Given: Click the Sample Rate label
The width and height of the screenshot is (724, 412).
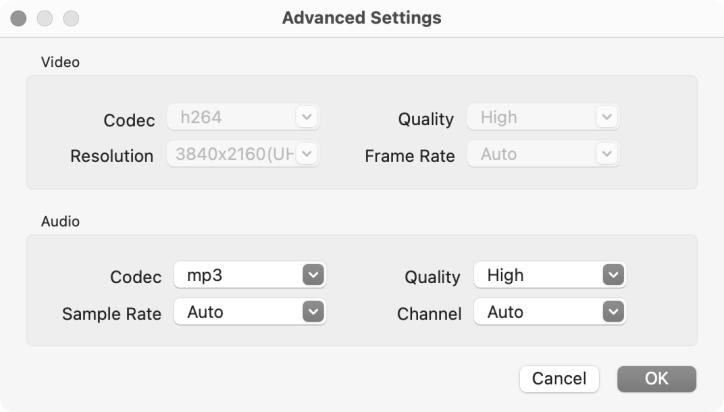Looking at the screenshot, I should tap(111, 314).
